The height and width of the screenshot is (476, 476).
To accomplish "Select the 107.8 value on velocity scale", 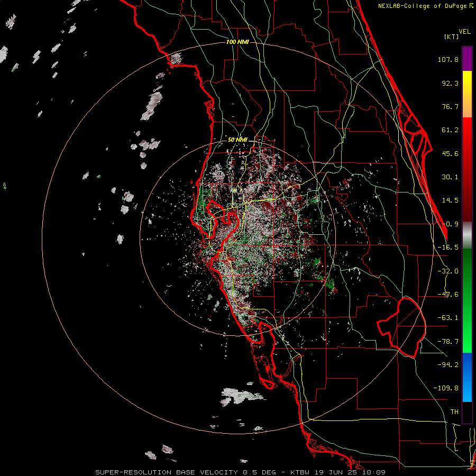I will 448,59.
